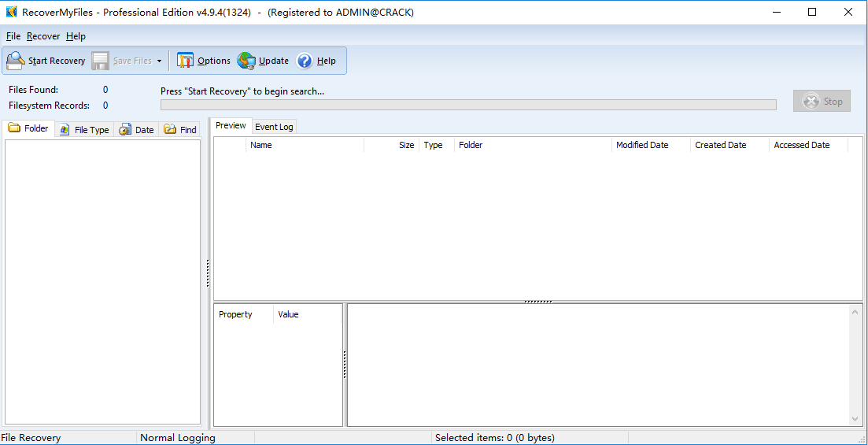Sort the list by Type column
The width and height of the screenshot is (868, 445).
pyautogui.click(x=437, y=145)
